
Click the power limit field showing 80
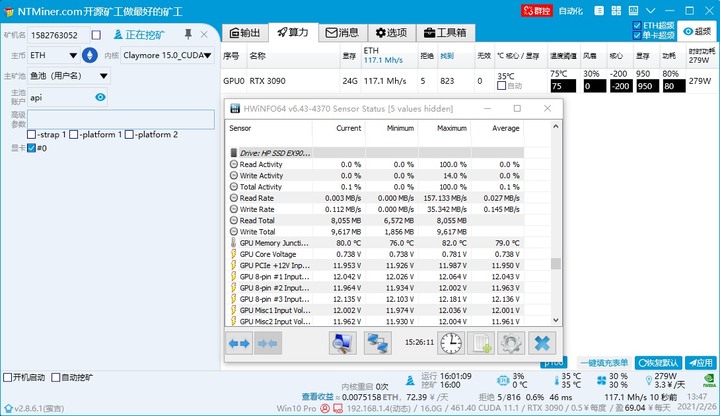(x=674, y=86)
